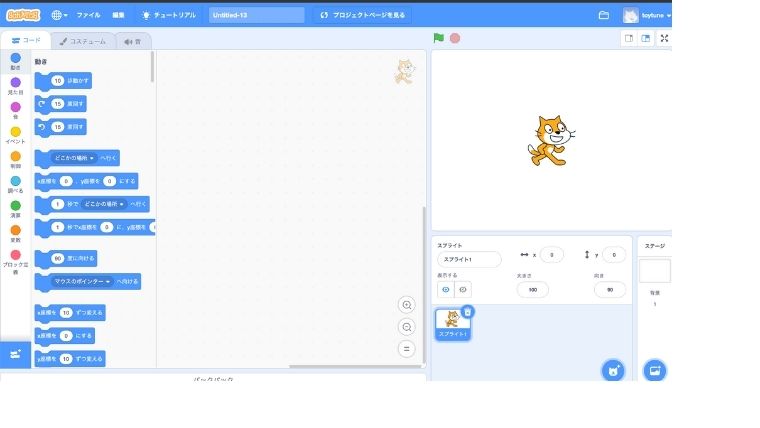The image size is (760, 428).
Task: Click the Scratch logo
Action: [x=23, y=15]
